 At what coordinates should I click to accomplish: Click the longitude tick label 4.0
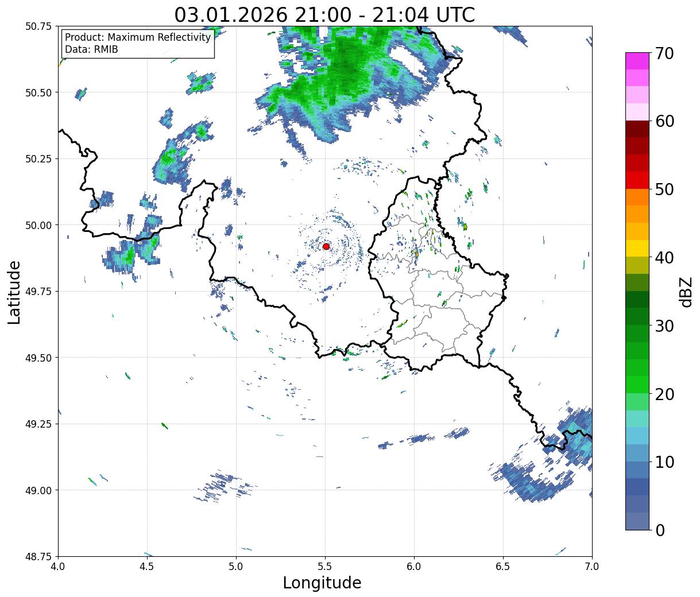pyautogui.click(x=58, y=567)
